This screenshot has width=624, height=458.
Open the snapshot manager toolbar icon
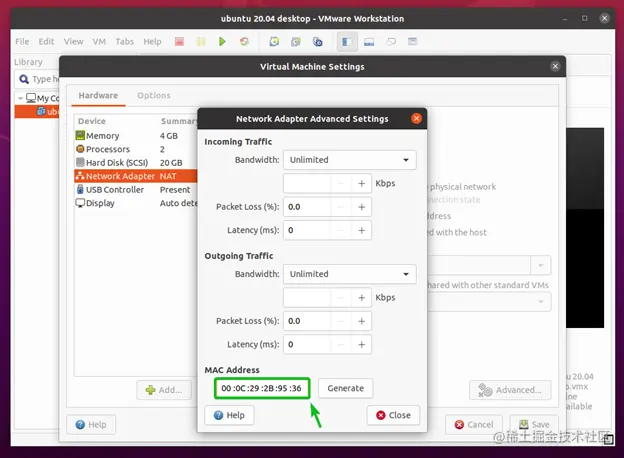pos(318,42)
